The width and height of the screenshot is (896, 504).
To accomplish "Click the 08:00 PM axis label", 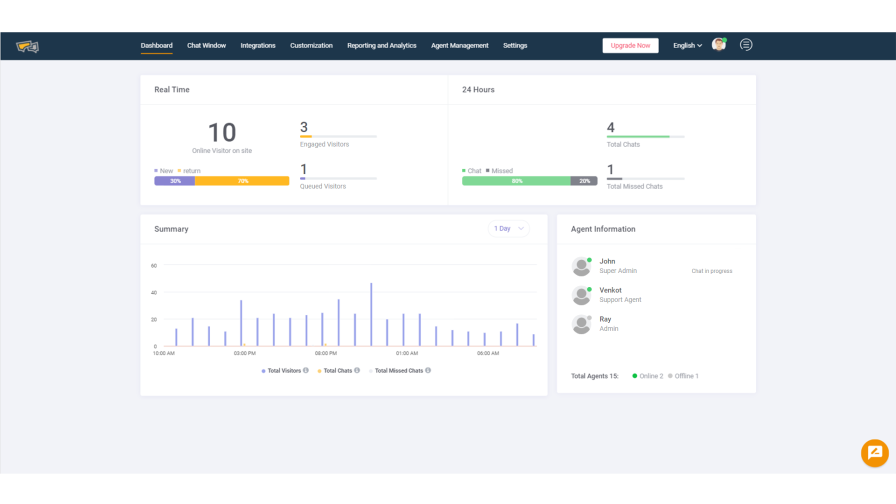I will pyautogui.click(x=326, y=353).
